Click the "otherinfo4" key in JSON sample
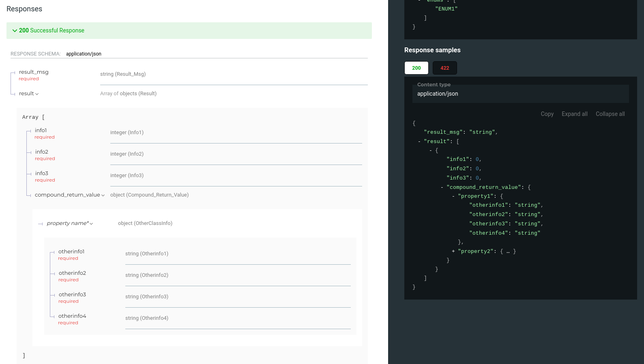 coord(489,233)
